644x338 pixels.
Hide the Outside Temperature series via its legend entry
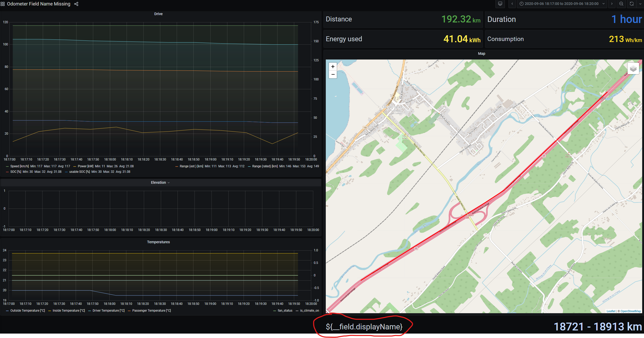click(x=27, y=310)
